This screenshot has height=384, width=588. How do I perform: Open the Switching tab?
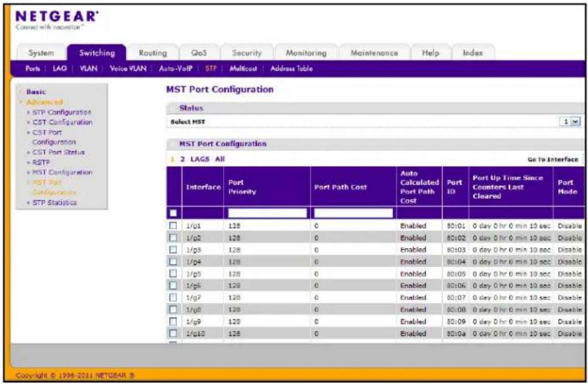(x=97, y=53)
